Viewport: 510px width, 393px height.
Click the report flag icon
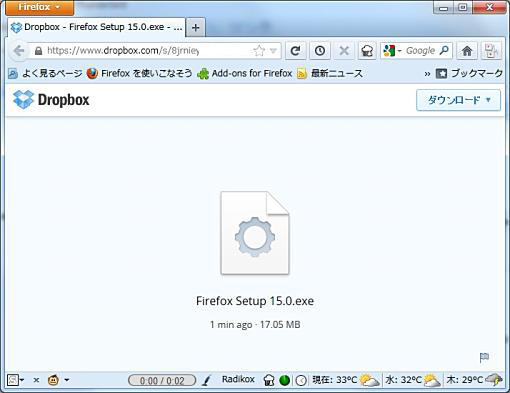[484, 358]
